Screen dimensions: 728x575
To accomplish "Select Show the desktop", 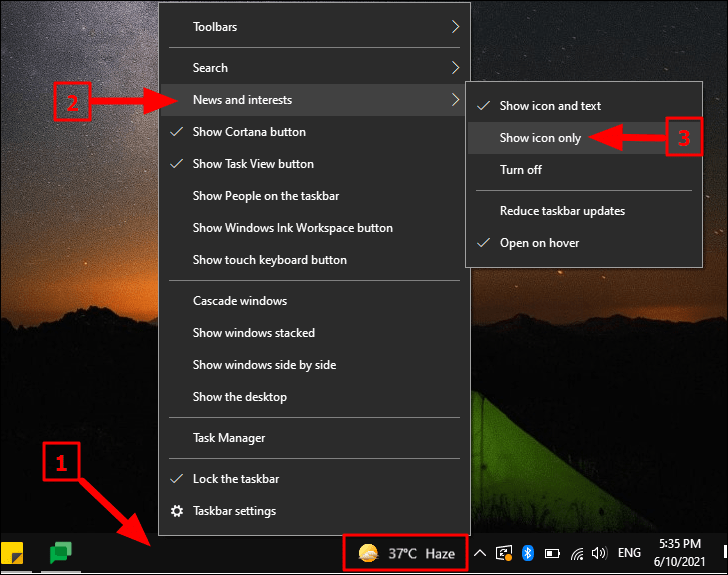I will pos(314,397).
